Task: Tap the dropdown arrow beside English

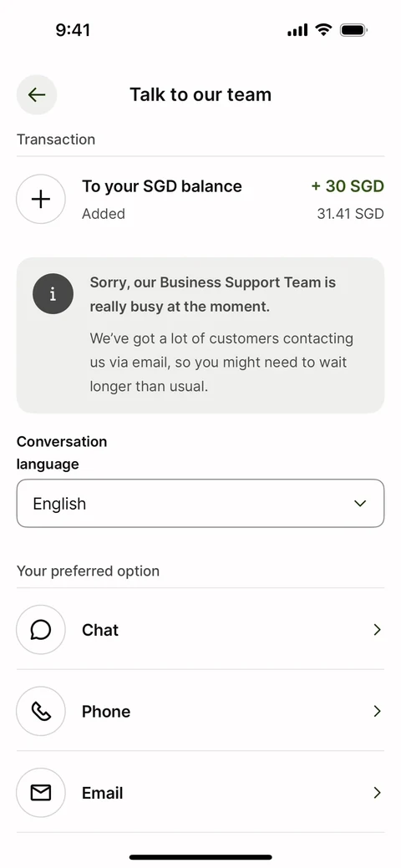Action: point(360,503)
